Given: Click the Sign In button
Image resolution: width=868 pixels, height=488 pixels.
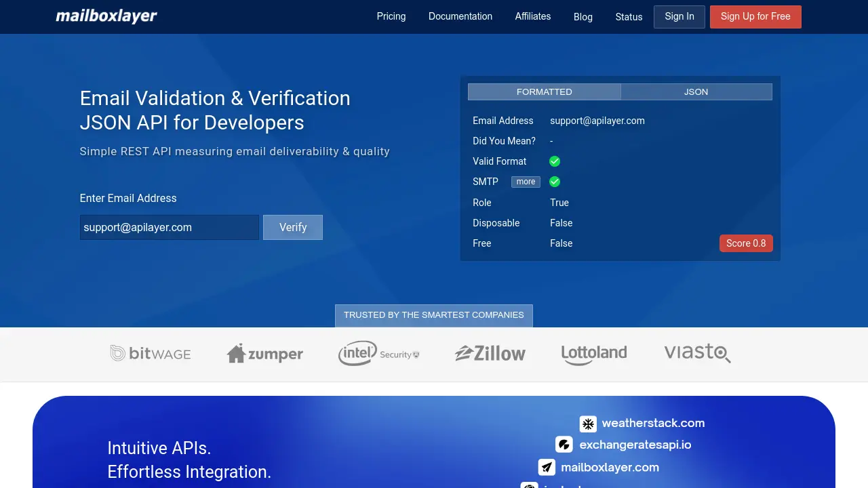Looking at the screenshot, I should click(x=679, y=17).
